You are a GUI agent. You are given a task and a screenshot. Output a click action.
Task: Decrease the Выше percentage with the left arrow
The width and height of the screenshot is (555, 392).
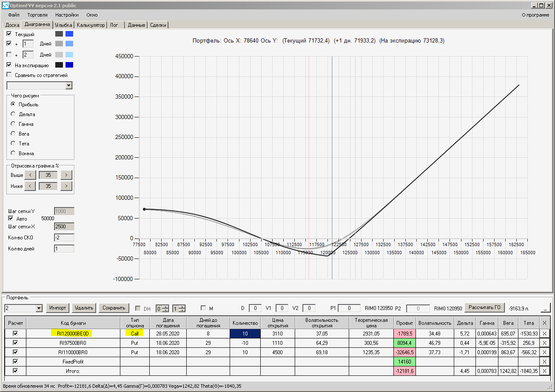tap(30, 175)
